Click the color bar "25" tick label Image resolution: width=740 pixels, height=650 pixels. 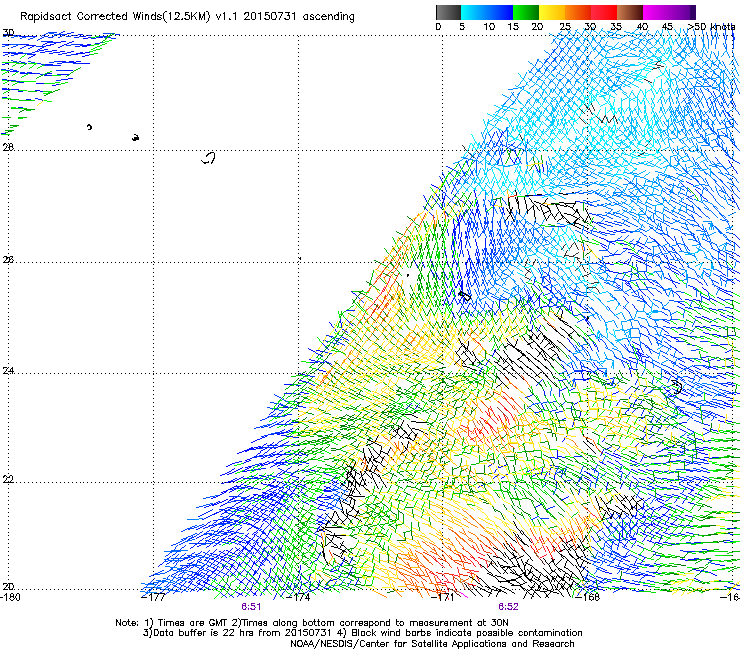pos(565,26)
